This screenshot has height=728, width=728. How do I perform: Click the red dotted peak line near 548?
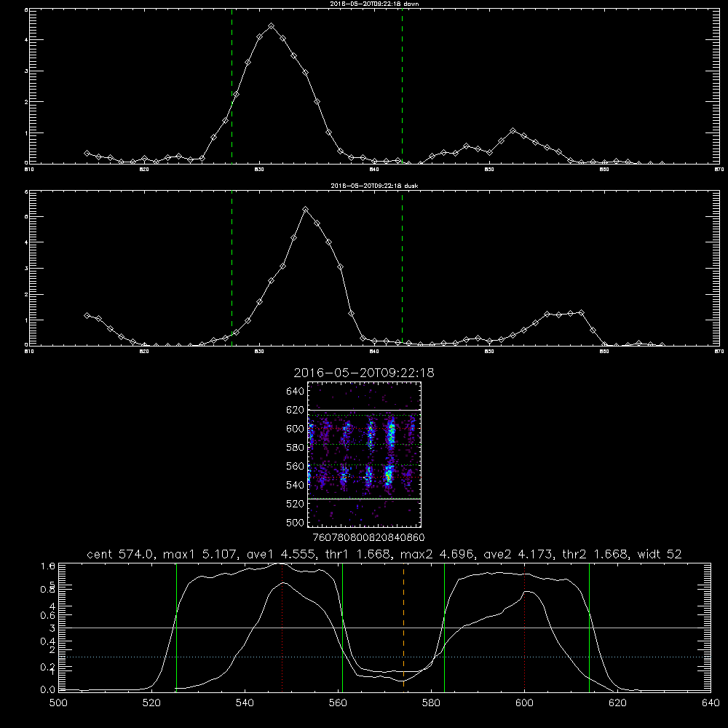(282, 627)
